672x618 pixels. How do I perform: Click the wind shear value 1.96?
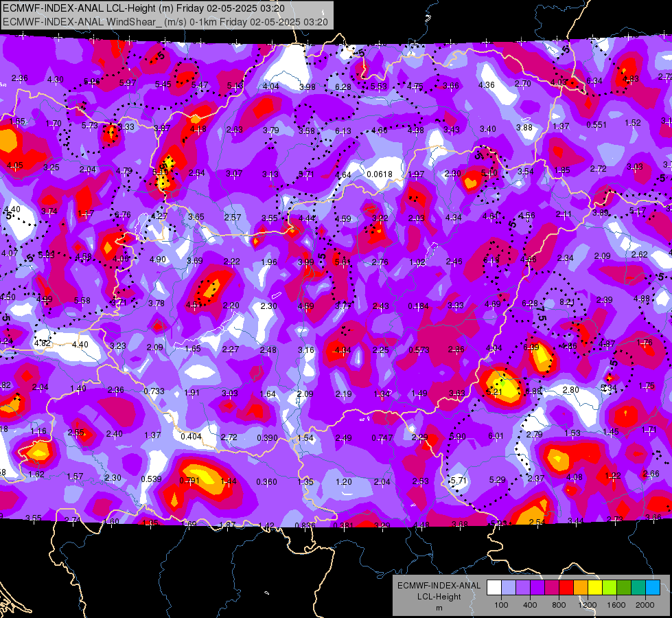pyautogui.click(x=268, y=262)
